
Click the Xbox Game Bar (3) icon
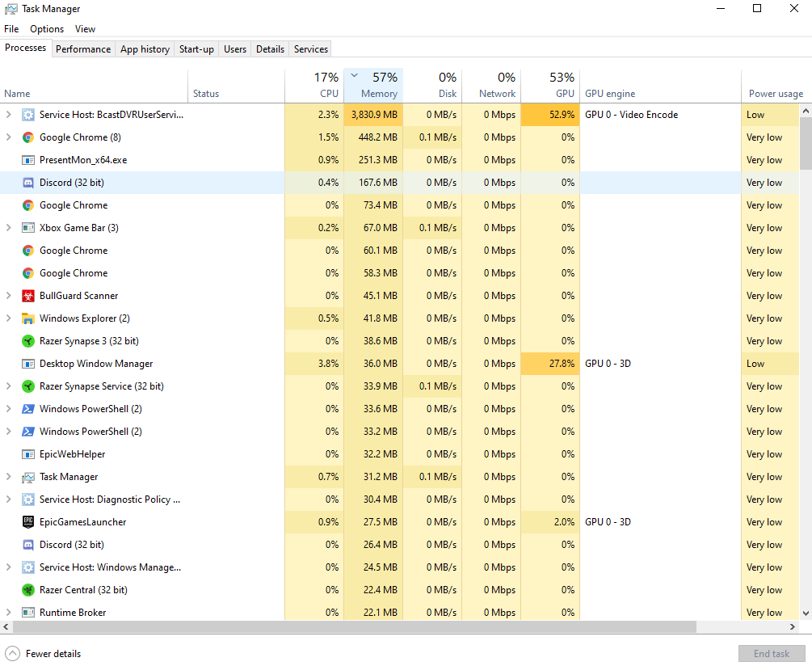coord(28,228)
